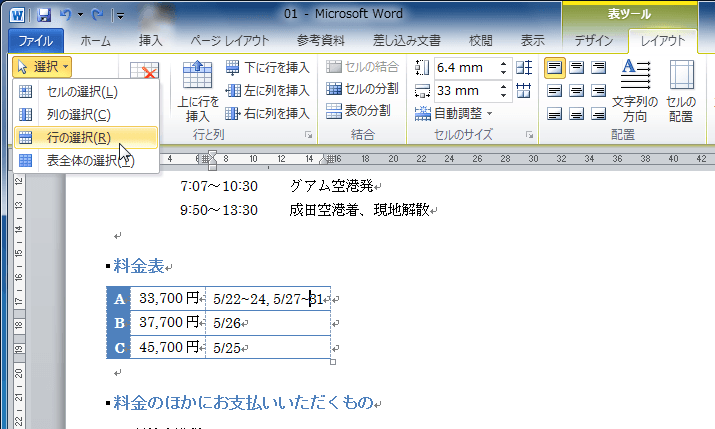Switch to the ホーム tab

[95, 41]
